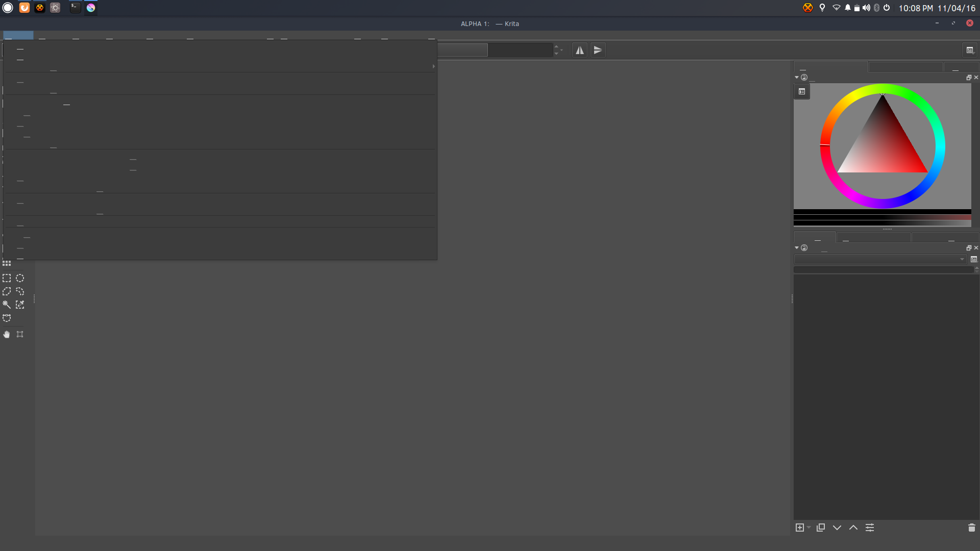Screen dimensions: 980x551
Task: Click the lighter toolbar slider field
Action: (463, 50)
